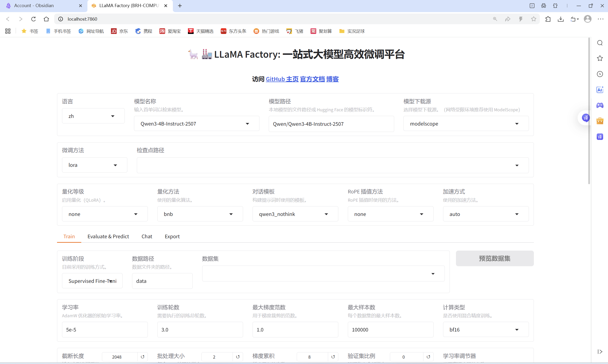608x364 pixels.
Task: Open the 博客 link
Action: (332, 79)
